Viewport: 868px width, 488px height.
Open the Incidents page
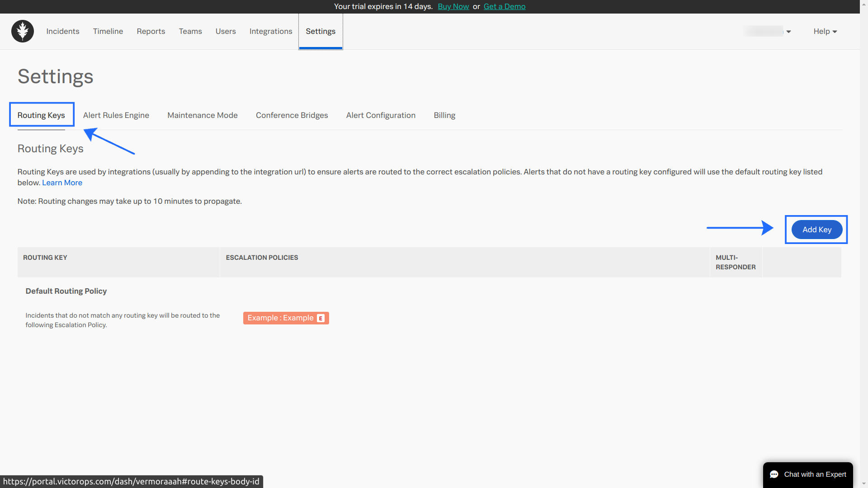point(63,31)
